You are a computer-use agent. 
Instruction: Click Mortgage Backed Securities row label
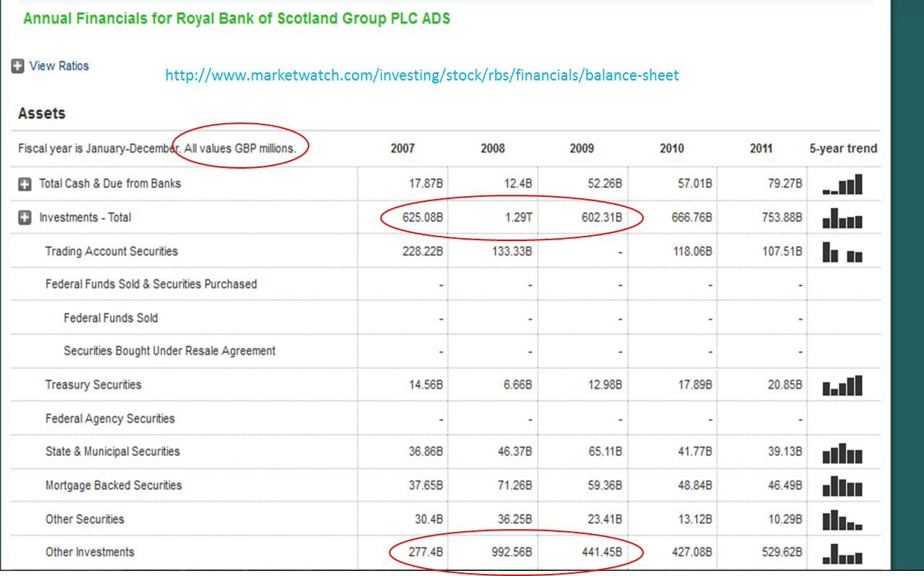[x=114, y=486]
